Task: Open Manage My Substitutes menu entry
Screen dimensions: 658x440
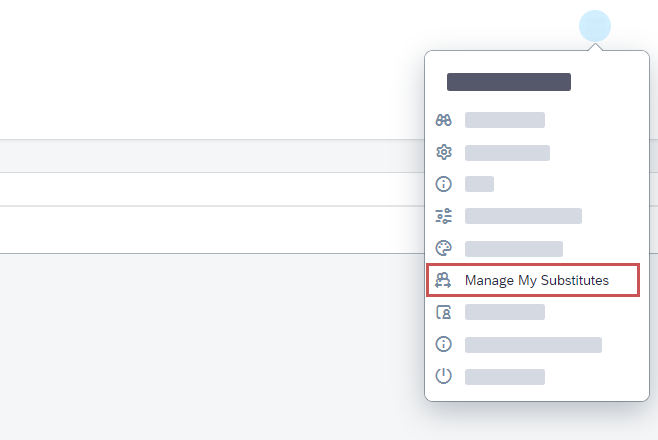Action: pyautogui.click(x=536, y=281)
